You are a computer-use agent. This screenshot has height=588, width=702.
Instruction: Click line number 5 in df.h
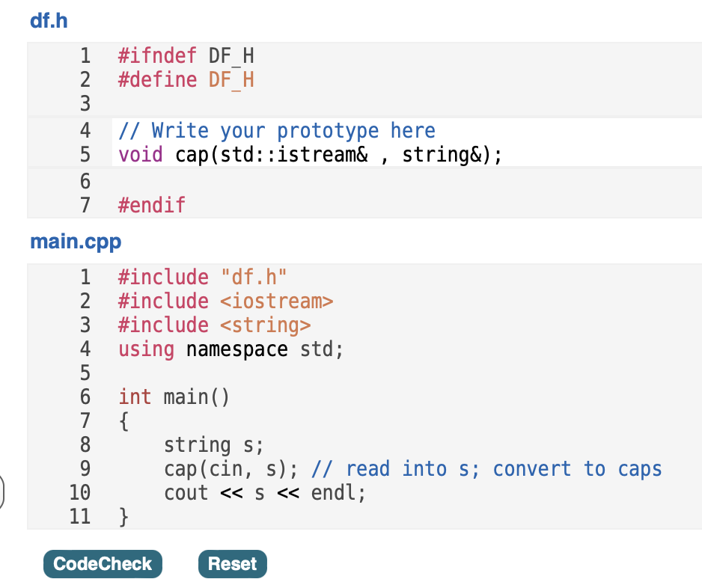(85, 154)
